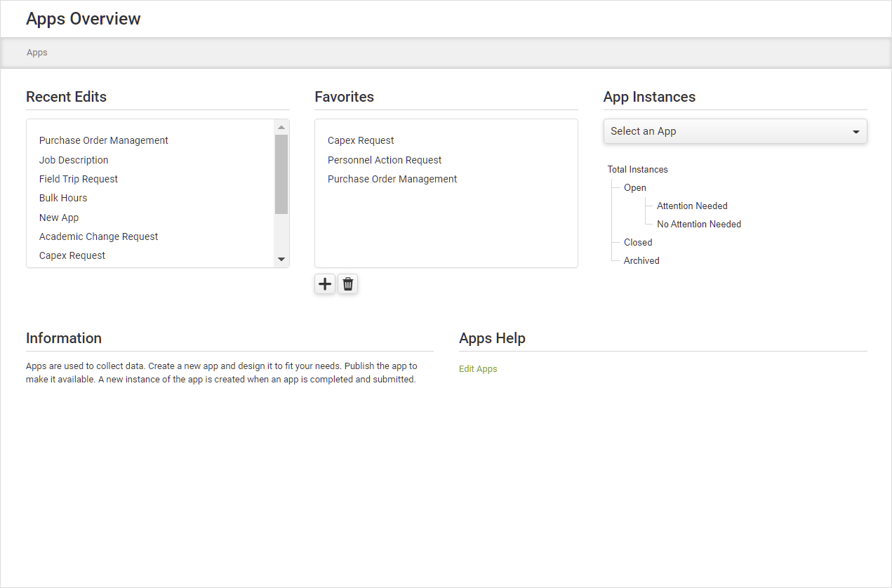Select Capex Request in Favorites
The height and width of the screenshot is (588, 892).
click(x=361, y=140)
